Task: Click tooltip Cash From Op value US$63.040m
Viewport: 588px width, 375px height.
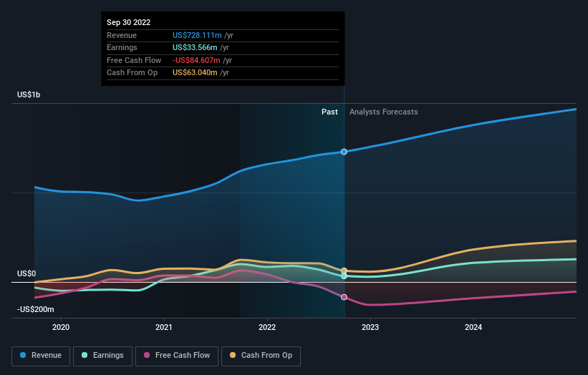Action: tap(195, 73)
